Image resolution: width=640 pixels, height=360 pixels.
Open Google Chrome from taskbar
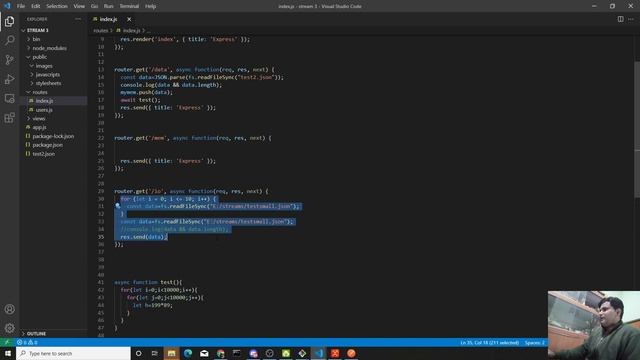pyautogui.click(x=220, y=353)
